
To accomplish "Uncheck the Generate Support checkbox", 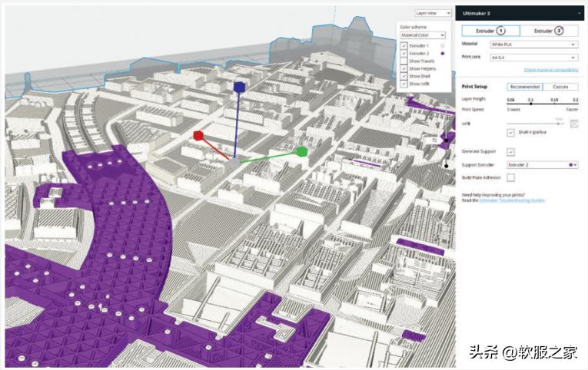I will point(510,152).
